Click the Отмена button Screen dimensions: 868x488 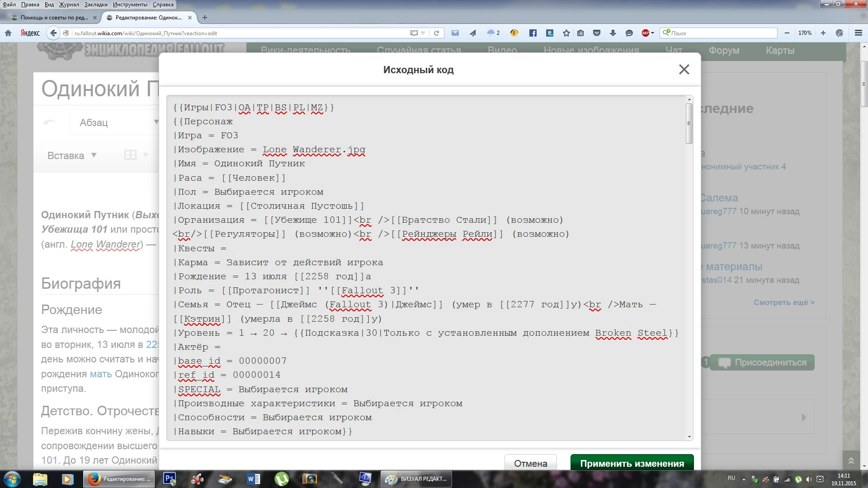pyautogui.click(x=530, y=463)
